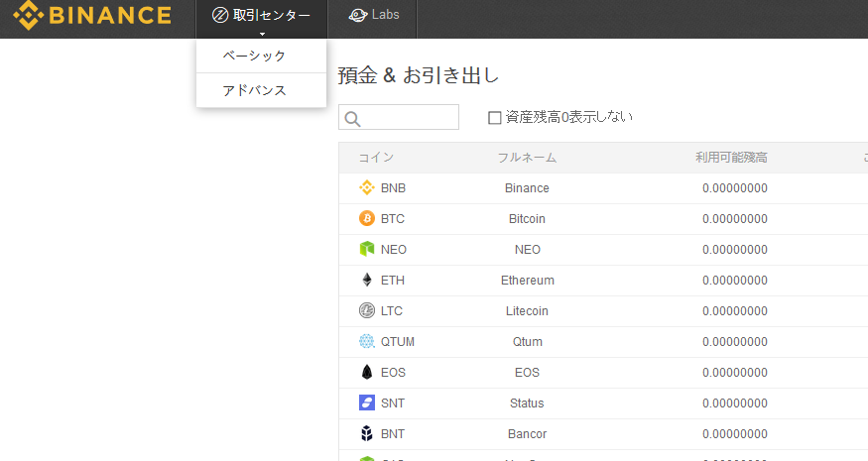Click the Binance logo in header
Viewport: 868px width, 461px height.
tap(92, 15)
